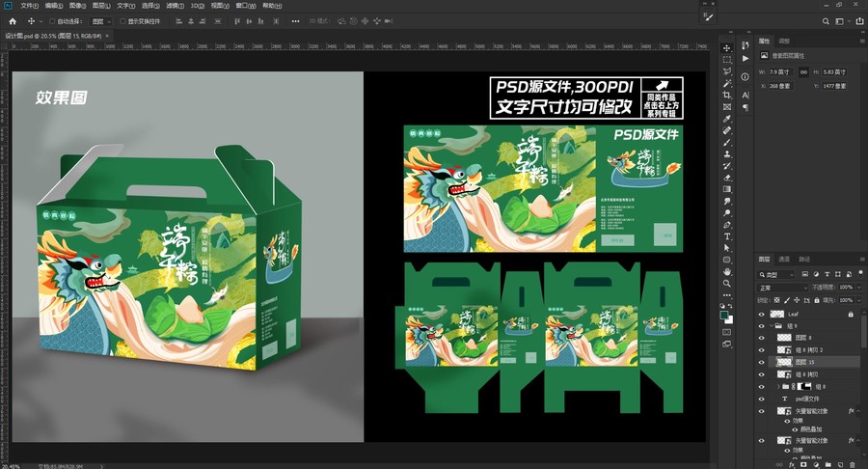Select the Eraser tool

pos(727,178)
